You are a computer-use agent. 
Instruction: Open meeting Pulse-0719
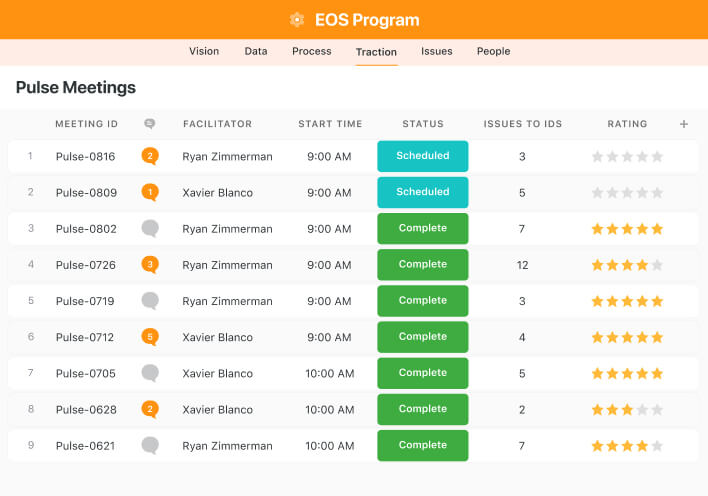(x=85, y=301)
